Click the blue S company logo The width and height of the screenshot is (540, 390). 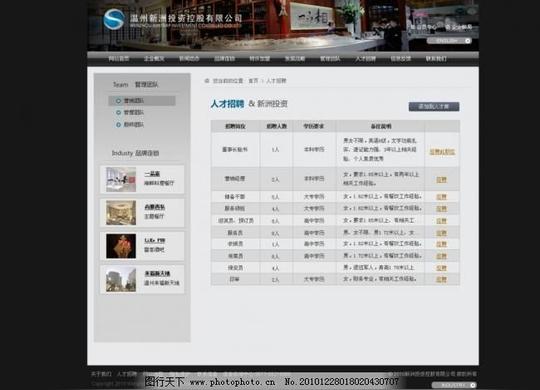tap(114, 19)
